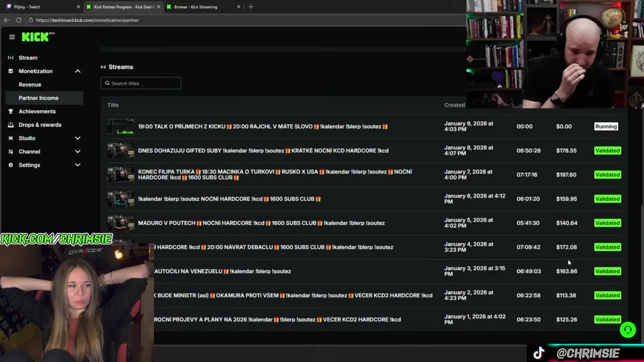Sort by the Created column header
644x362 pixels.
coord(454,105)
